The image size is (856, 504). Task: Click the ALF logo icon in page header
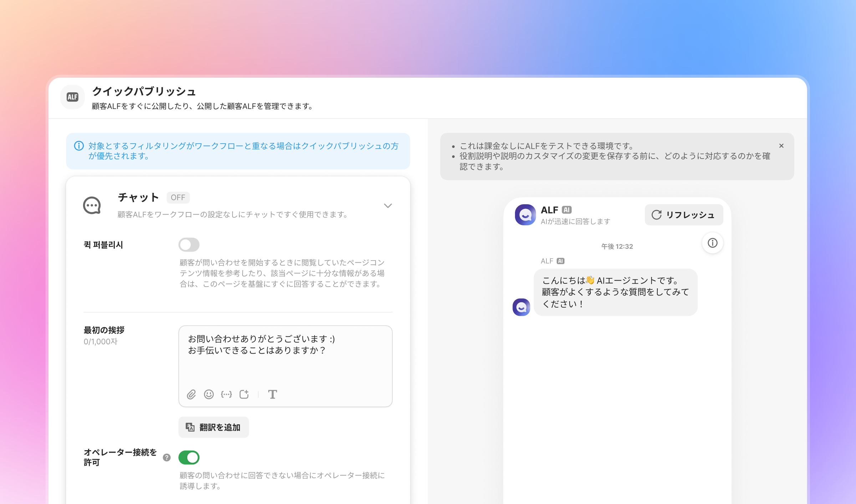click(x=73, y=97)
